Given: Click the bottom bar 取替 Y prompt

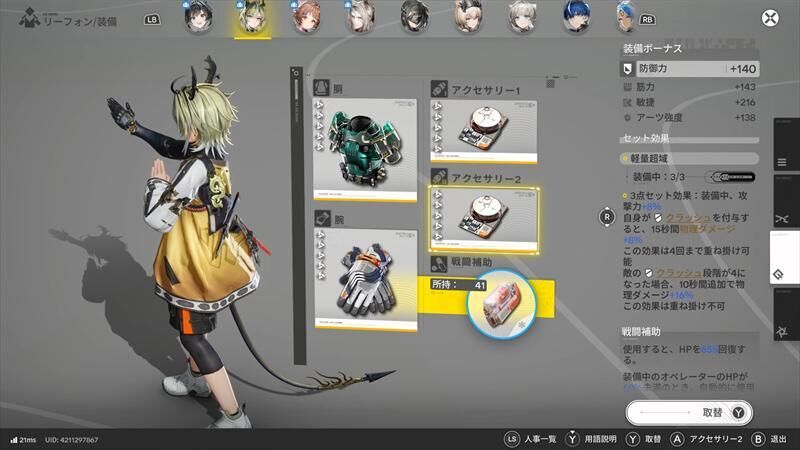Looking at the screenshot, I should click(x=643, y=439).
